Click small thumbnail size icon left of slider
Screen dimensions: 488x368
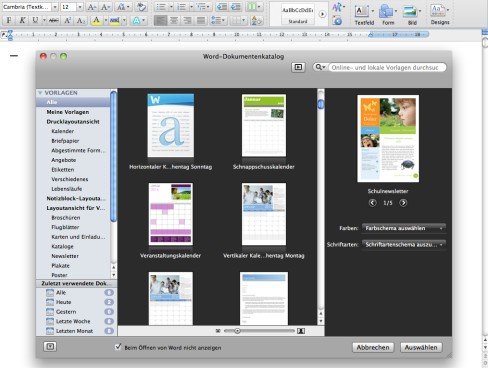218,331
